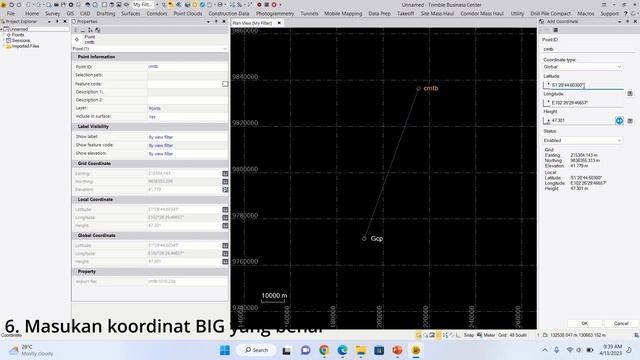The image size is (640, 360).
Task: Click the Save project icon in top toolbar
Action: (x=63, y=5)
